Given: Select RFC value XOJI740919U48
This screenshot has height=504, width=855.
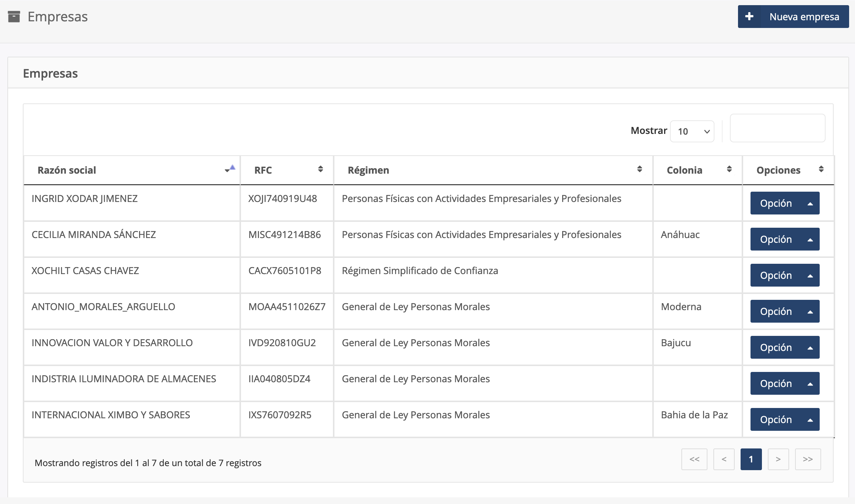Looking at the screenshot, I should click(x=283, y=199).
